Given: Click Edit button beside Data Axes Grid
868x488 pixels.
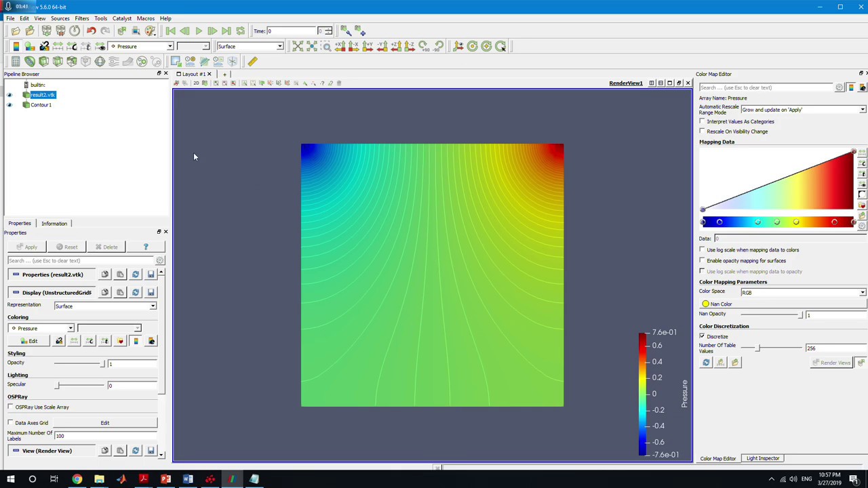Looking at the screenshot, I should click(105, 422).
